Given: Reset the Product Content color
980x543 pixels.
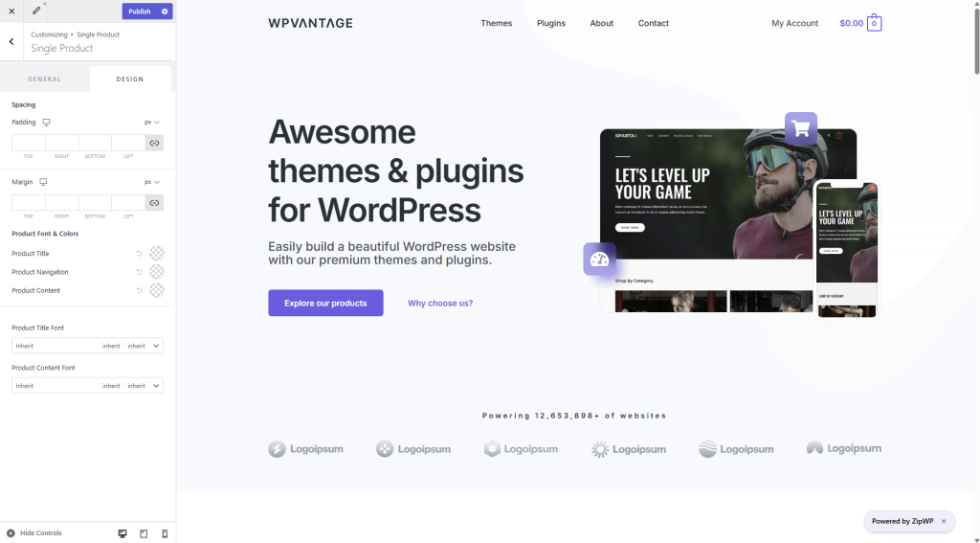Looking at the screenshot, I should pyautogui.click(x=139, y=290).
